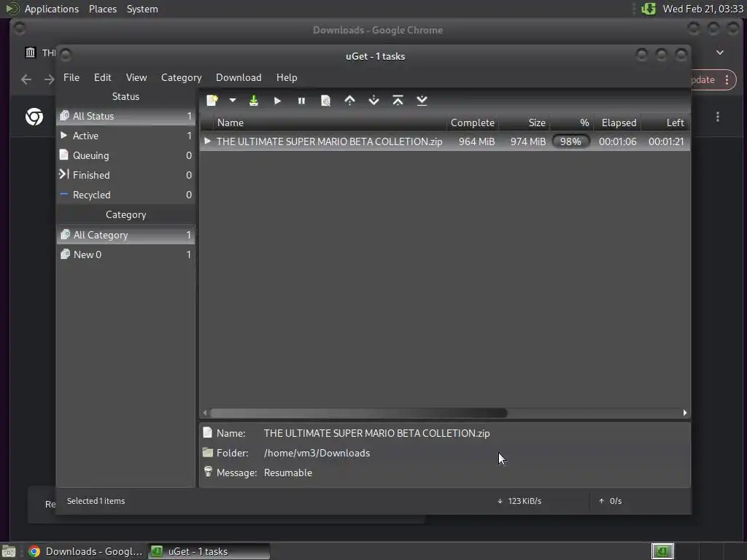Image resolution: width=747 pixels, height=560 pixels.
Task: Switch to Downloads - Google Chrome taskbar button
Action: click(x=86, y=551)
